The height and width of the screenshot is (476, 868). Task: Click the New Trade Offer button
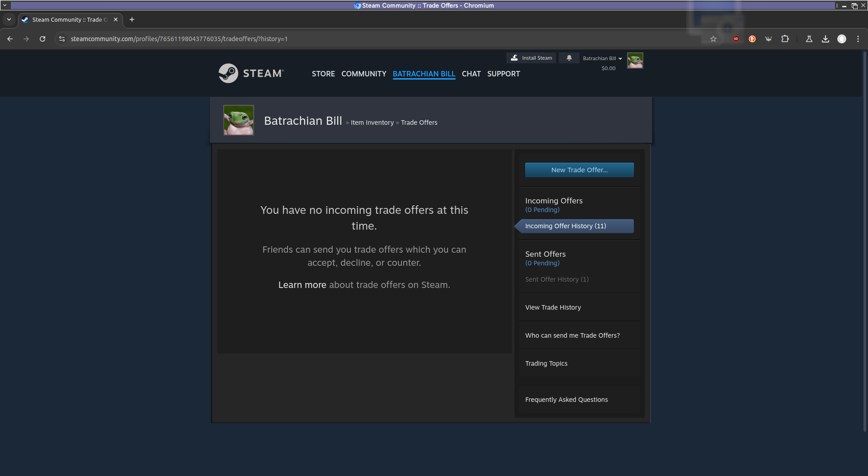pyautogui.click(x=579, y=170)
